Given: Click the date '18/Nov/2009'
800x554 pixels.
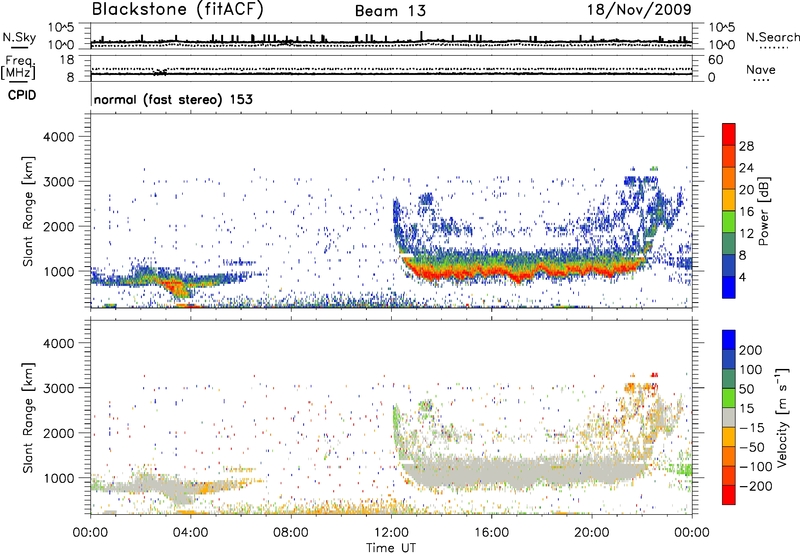Looking at the screenshot, I should [639, 10].
